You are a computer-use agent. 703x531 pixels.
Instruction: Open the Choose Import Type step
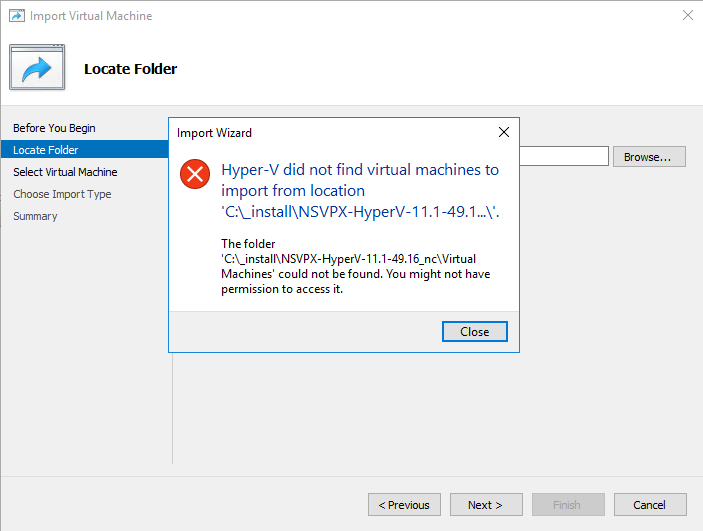[62, 194]
